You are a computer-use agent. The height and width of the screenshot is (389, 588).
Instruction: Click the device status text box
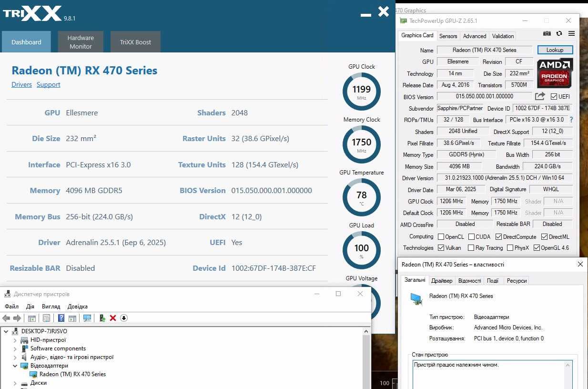pos(492,375)
